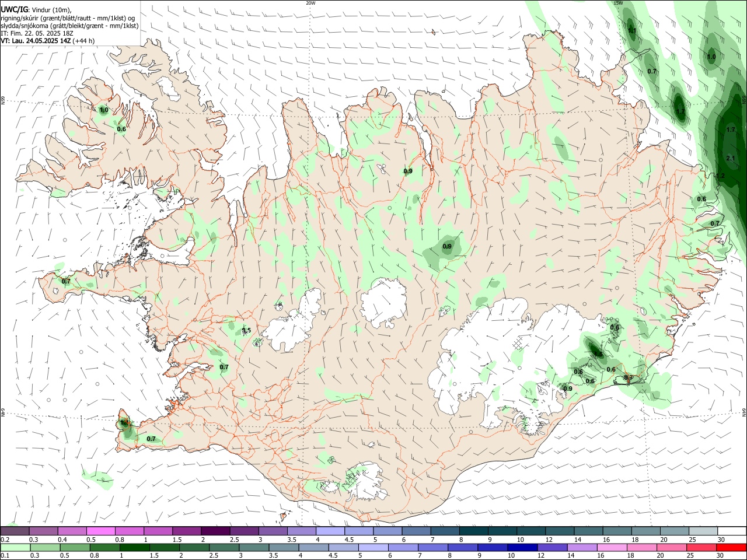Click the '(+44 h)' forecast offset text
The width and height of the screenshot is (747, 560).
coord(84,41)
